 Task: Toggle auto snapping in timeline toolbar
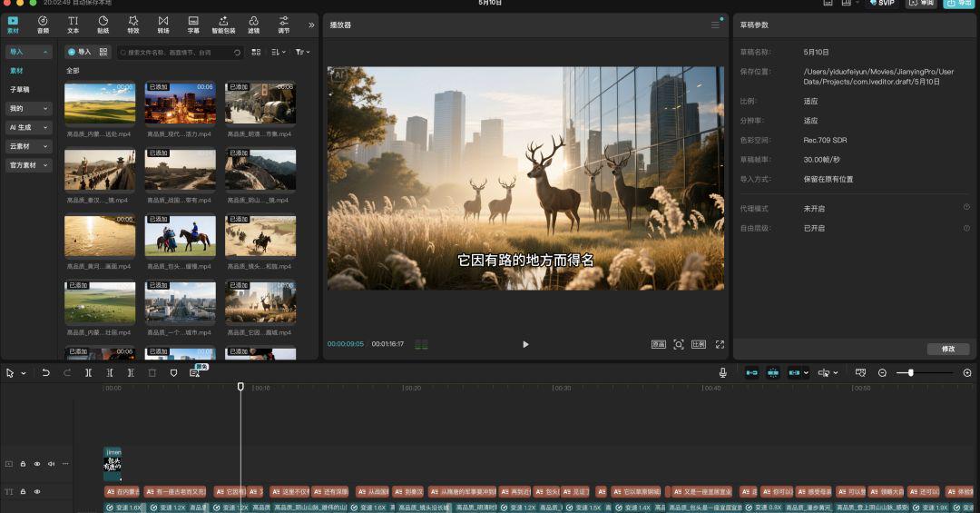click(773, 373)
